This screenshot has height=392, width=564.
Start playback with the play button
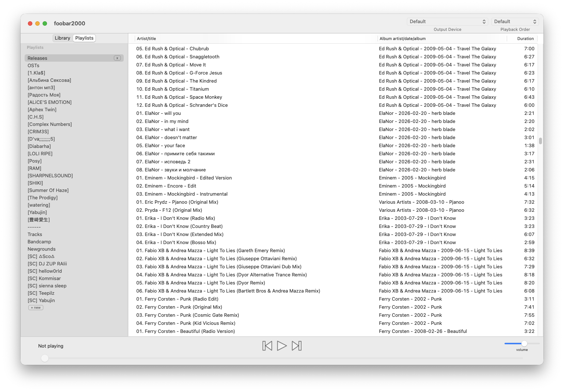click(x=282, y=346)
